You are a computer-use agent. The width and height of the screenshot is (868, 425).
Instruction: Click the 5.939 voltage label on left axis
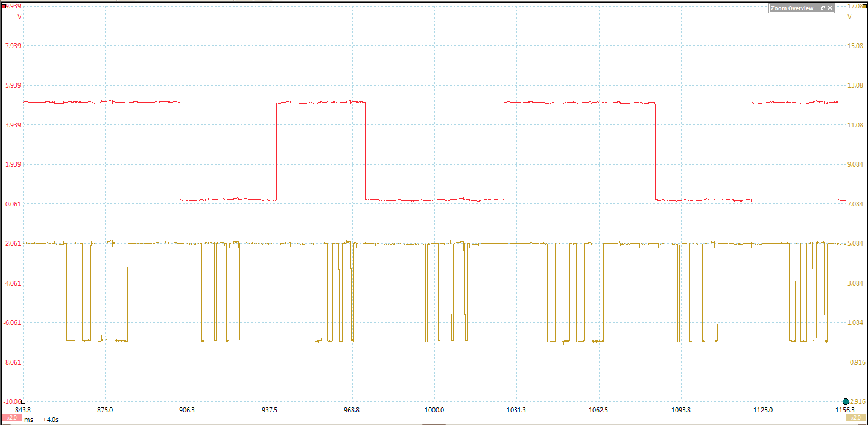14,85
